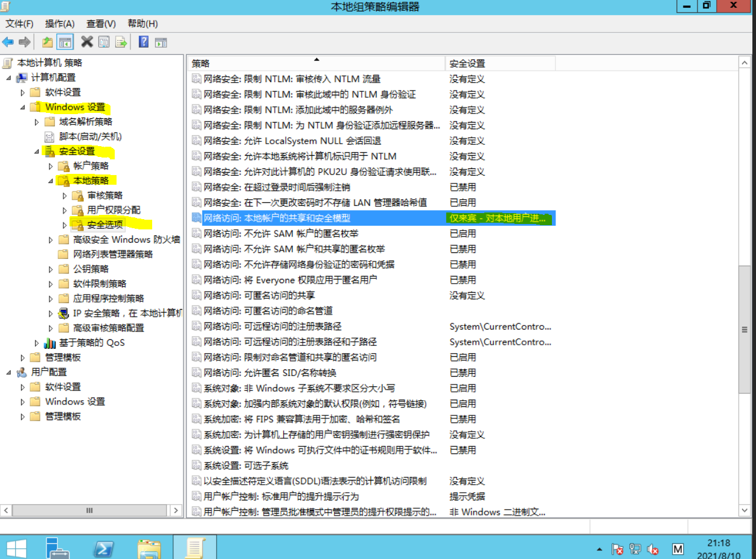Click the policy editor scroll icon in taskbar
Screen dimensions: 756x559
click(x=194, y=548)
